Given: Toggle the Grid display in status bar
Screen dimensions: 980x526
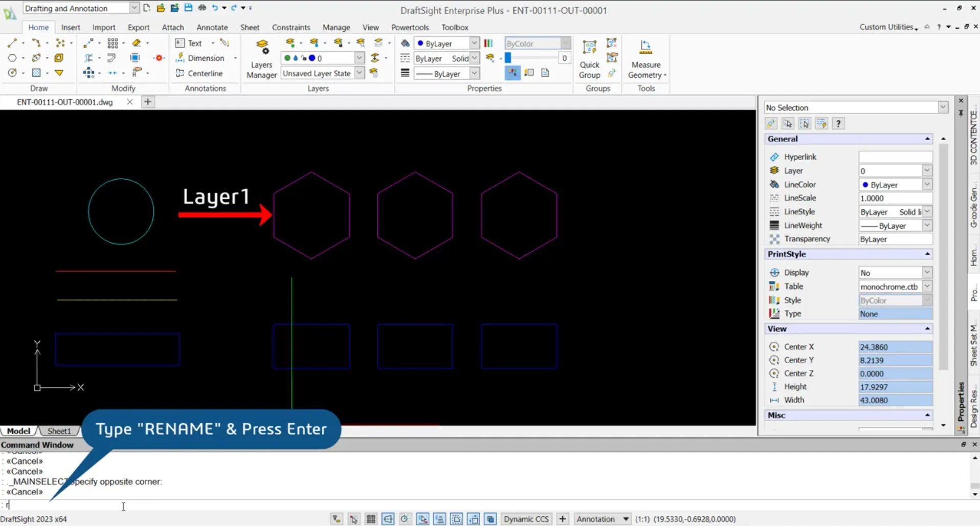Looking at the screenshot, I should point(371,519).
